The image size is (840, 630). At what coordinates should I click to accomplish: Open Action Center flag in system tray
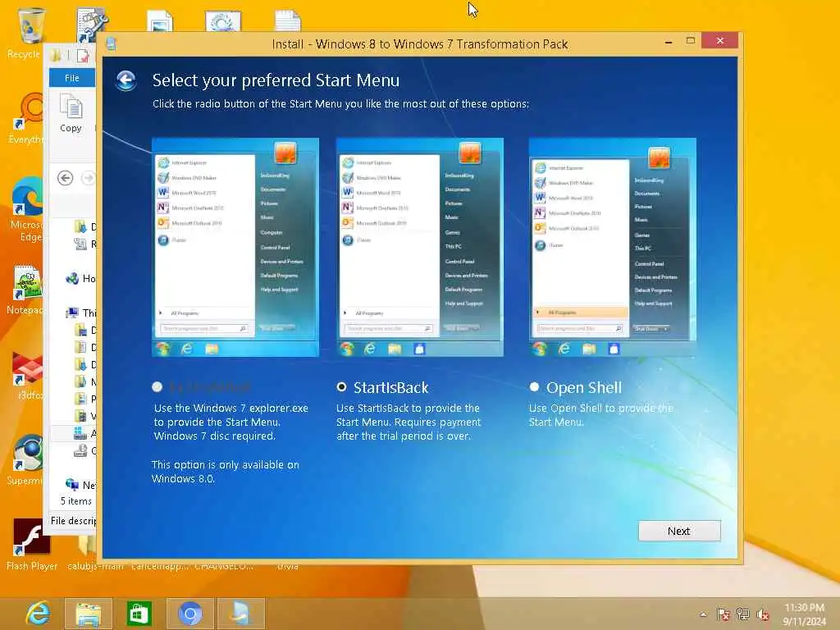(724, 614)
